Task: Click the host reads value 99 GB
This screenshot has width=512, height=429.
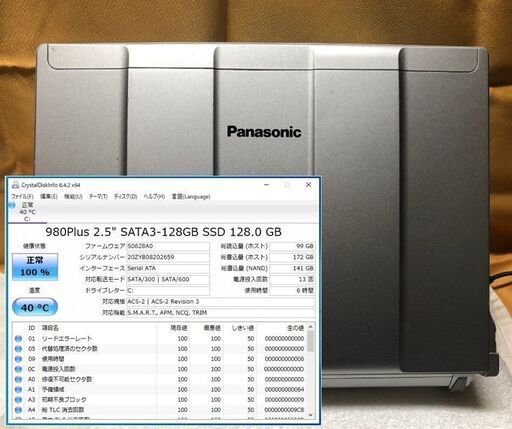Action: pyautogui.click(x=292, y=246)
